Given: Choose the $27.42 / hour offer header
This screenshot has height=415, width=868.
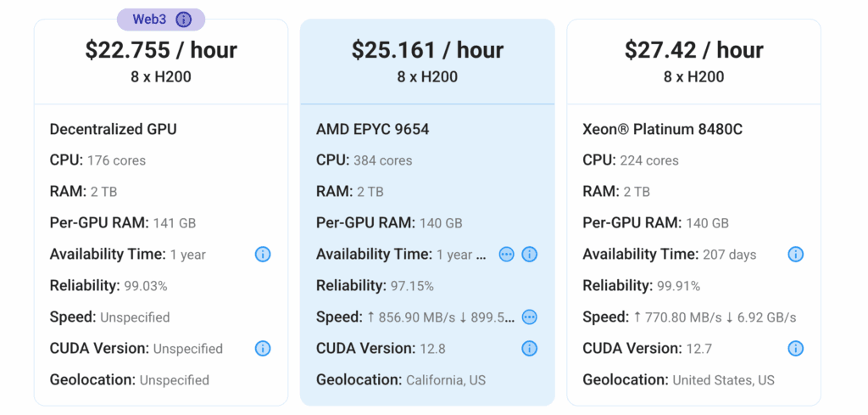Looking at the screenshot, I should click(693, 61).
